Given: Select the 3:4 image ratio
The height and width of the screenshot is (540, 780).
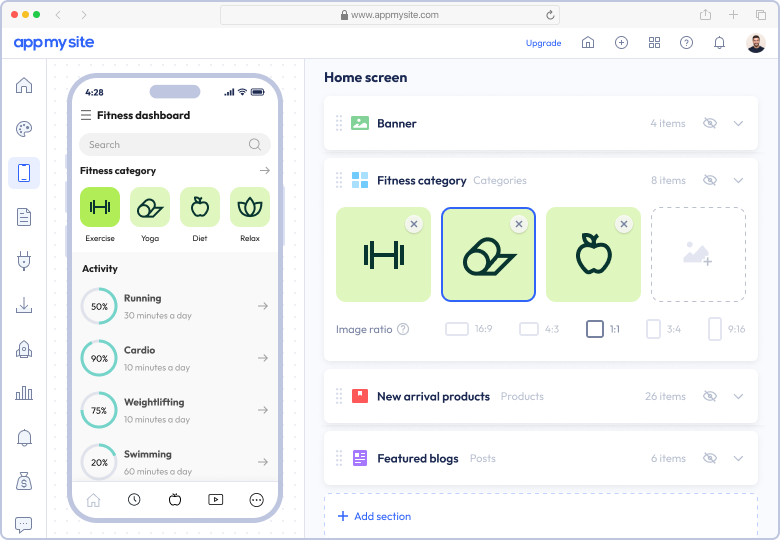Looking at the screenshot, I should pyautogui.click(x=663, y=329).
